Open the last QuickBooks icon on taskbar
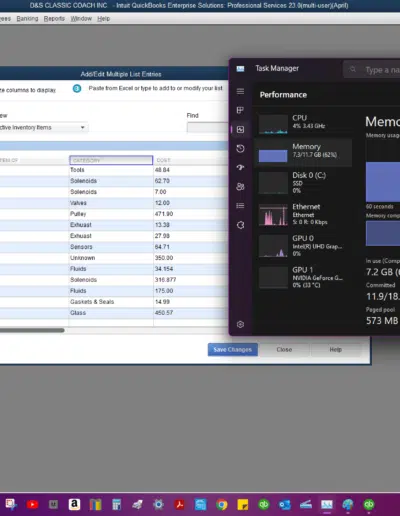Image resolution: width=400 pixels, height=516 pixels. click(x=369, y=504)
